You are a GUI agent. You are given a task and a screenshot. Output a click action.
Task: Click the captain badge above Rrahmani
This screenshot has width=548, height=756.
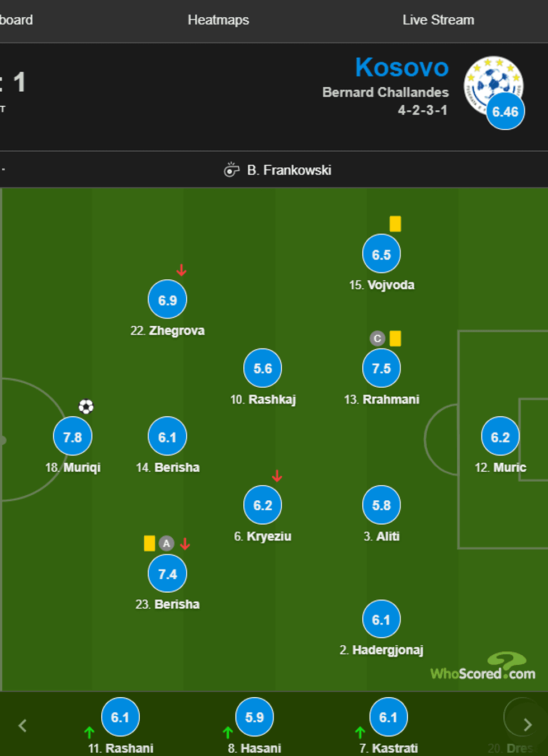[377, 339]
